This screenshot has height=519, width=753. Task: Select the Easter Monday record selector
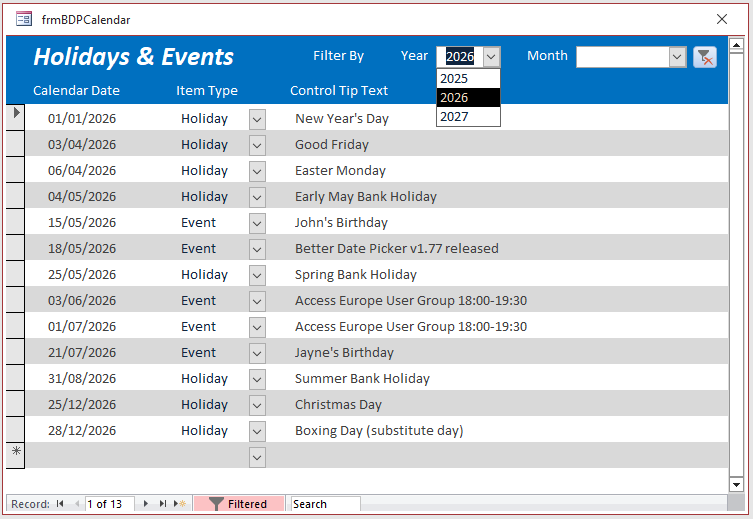[15, 169]
